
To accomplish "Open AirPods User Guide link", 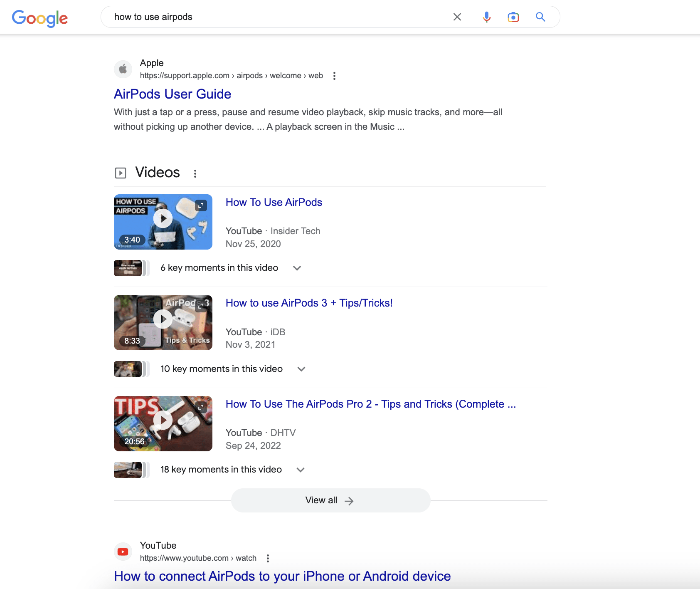I will coord(173,94).
